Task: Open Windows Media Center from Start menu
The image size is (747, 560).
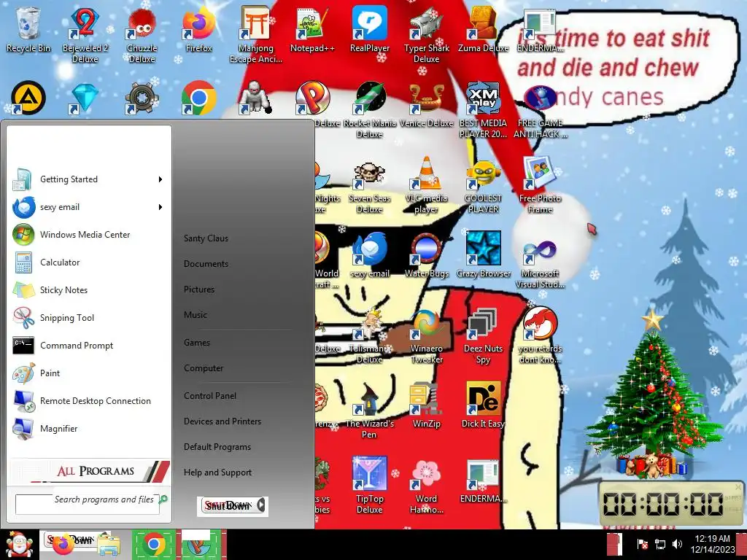Action: (88, 235)
